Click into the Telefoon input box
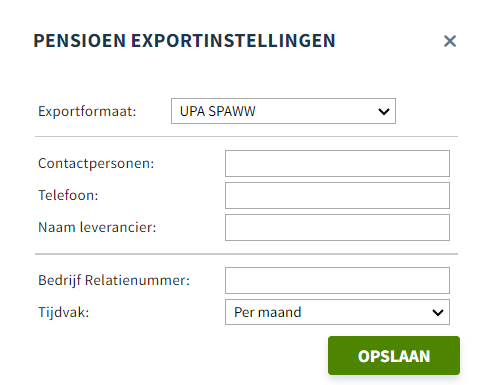This screenshot has width=477, height=385. click(337, 195)
